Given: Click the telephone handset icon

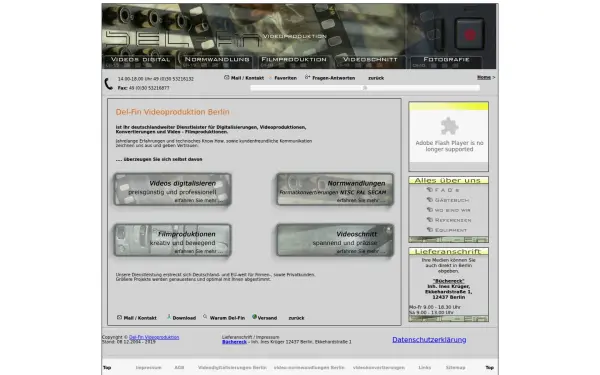Looking at the screenshot, I should pyautogui.click(x=109, y=84).
